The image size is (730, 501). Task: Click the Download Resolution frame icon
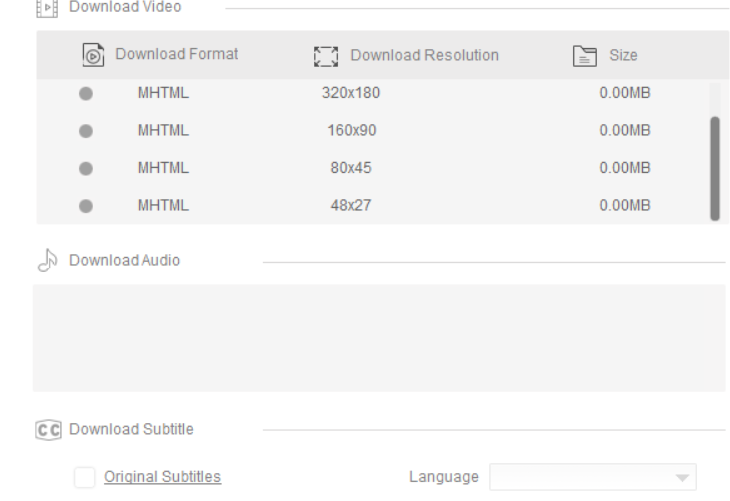(324, 55)
